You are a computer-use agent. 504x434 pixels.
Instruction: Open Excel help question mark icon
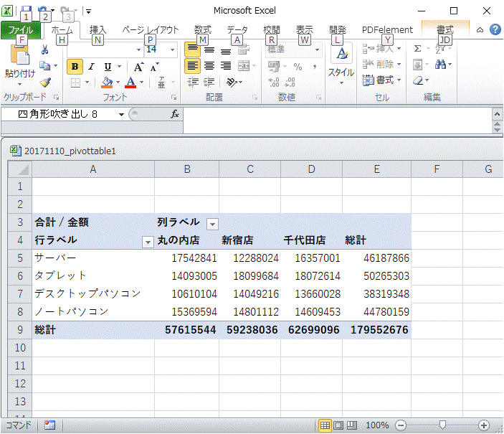(x=495, y=29)
